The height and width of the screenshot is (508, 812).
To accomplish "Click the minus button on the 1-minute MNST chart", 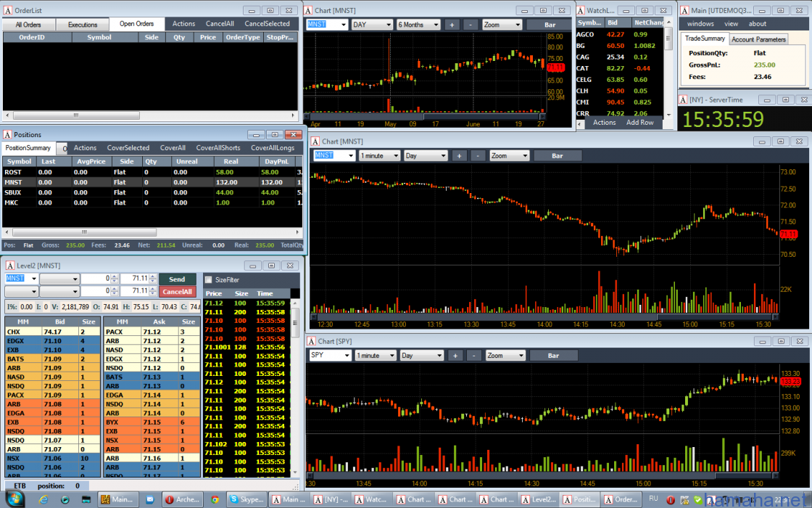I will coord(478,155).
